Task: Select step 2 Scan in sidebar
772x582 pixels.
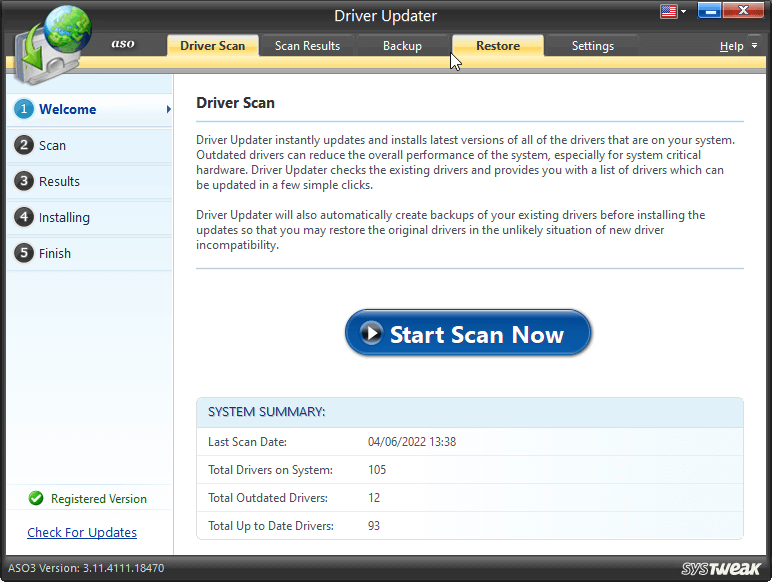Action: tap(90, 145)
